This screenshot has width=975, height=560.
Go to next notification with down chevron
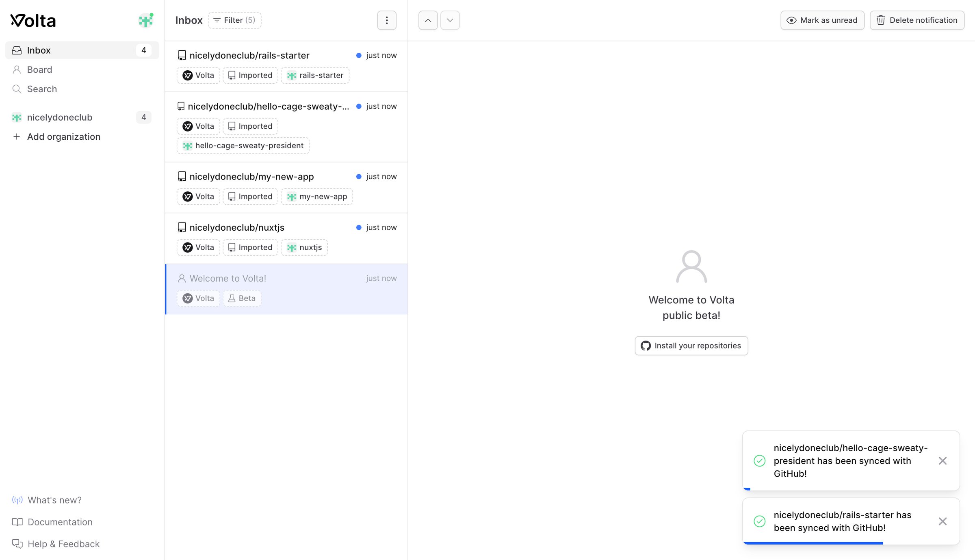click(x=450, y=20)
